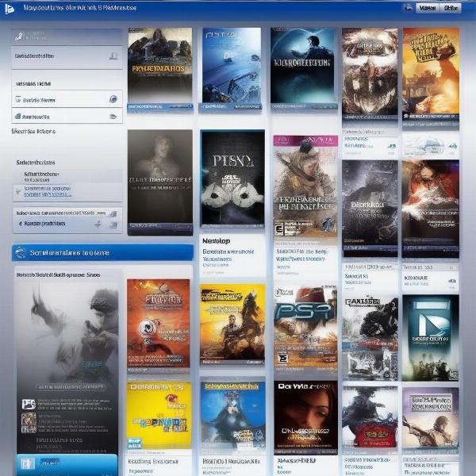Open the large greyscale featured game artwork
Screen dimensions: 476x476
tap(67, 332)
